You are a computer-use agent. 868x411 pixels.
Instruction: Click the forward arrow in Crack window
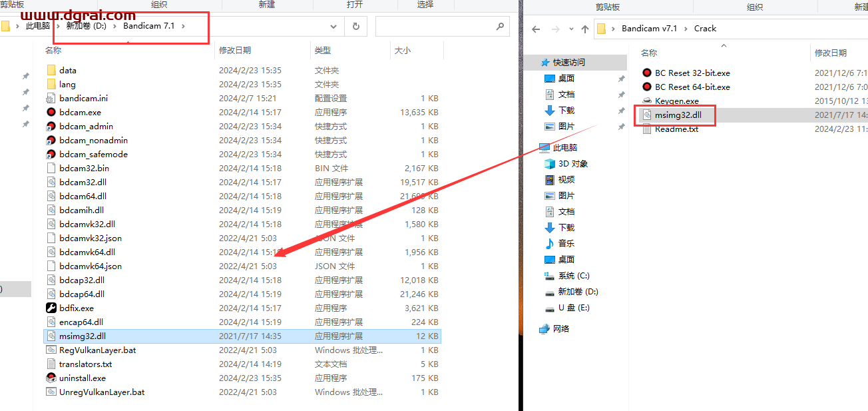click(x=557, y=29)
